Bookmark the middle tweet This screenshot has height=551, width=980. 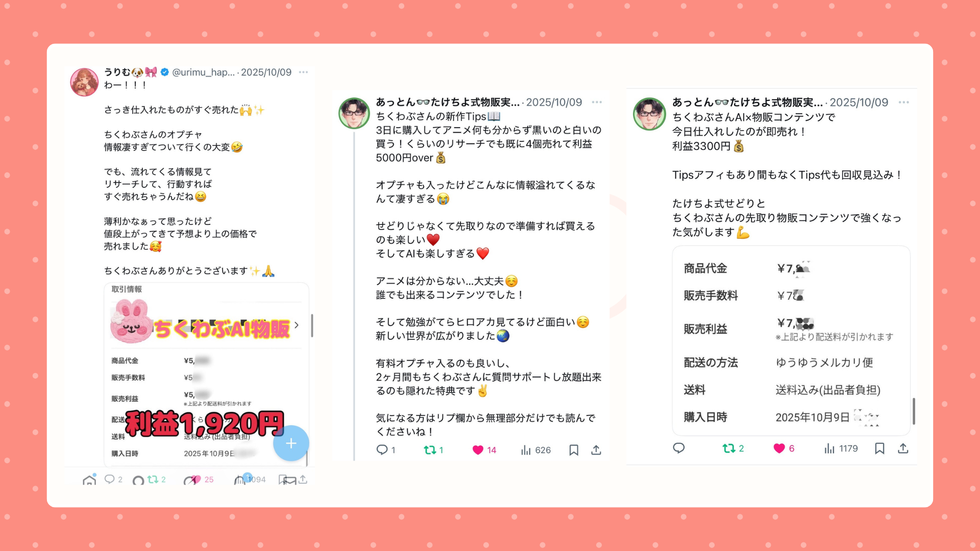(574, 450)
